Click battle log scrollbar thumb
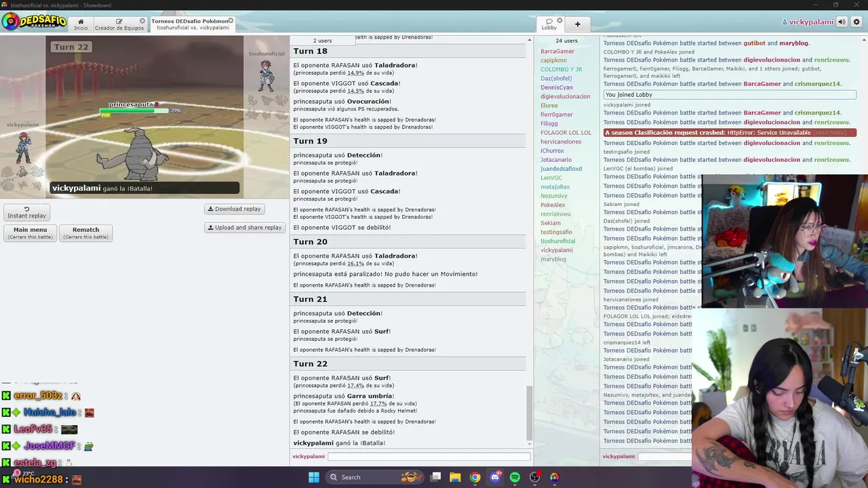The height and width of the screenshot is (488, 868). coord(529,412)
